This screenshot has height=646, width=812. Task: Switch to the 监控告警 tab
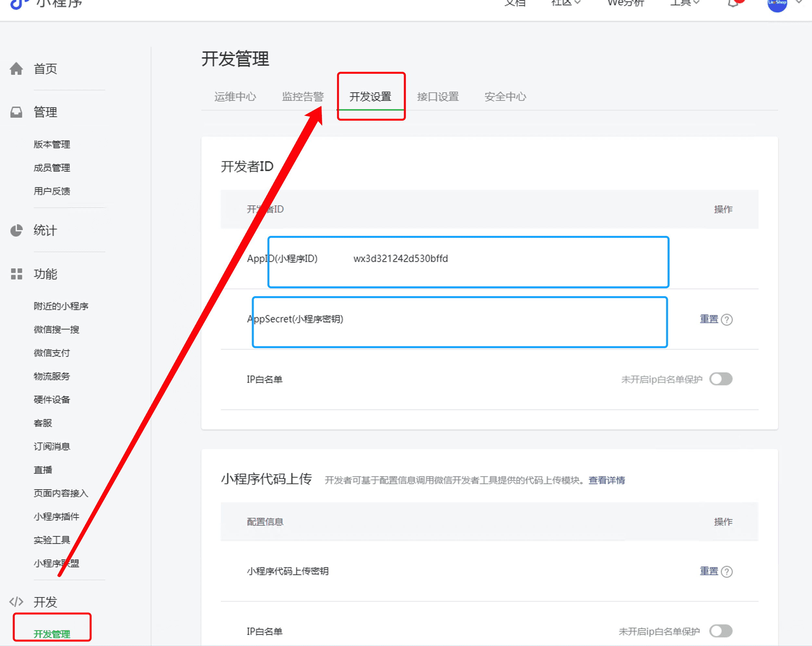click(303, 97)
